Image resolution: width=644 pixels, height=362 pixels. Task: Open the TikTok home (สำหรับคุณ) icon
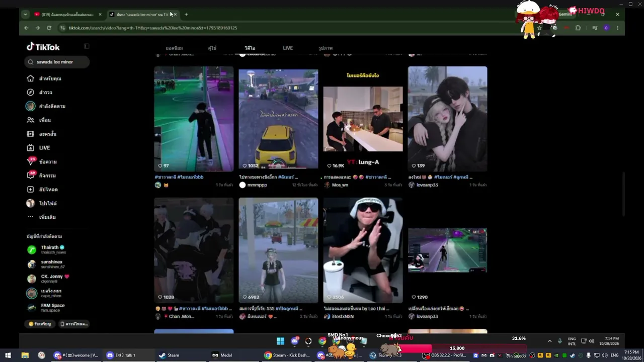click(x=30, y=78)
